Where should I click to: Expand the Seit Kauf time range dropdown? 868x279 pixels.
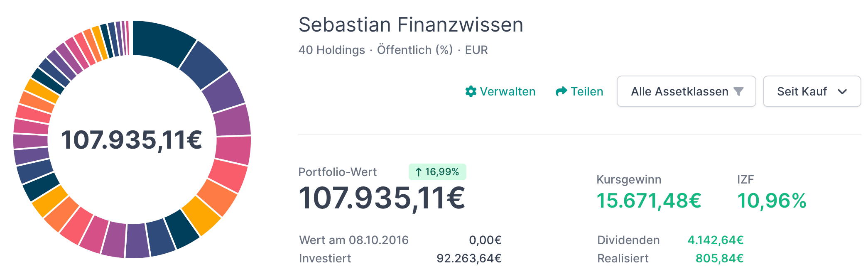812,91
